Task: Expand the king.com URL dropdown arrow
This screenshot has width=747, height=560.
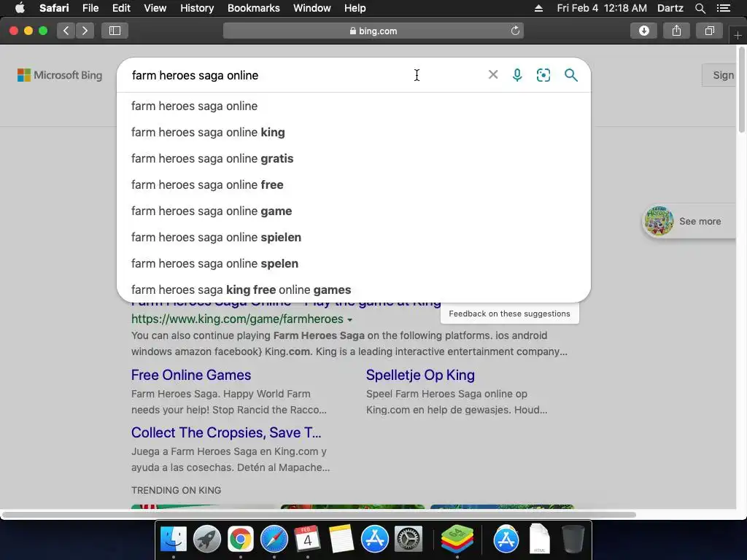Action: (x=349, y=319)
